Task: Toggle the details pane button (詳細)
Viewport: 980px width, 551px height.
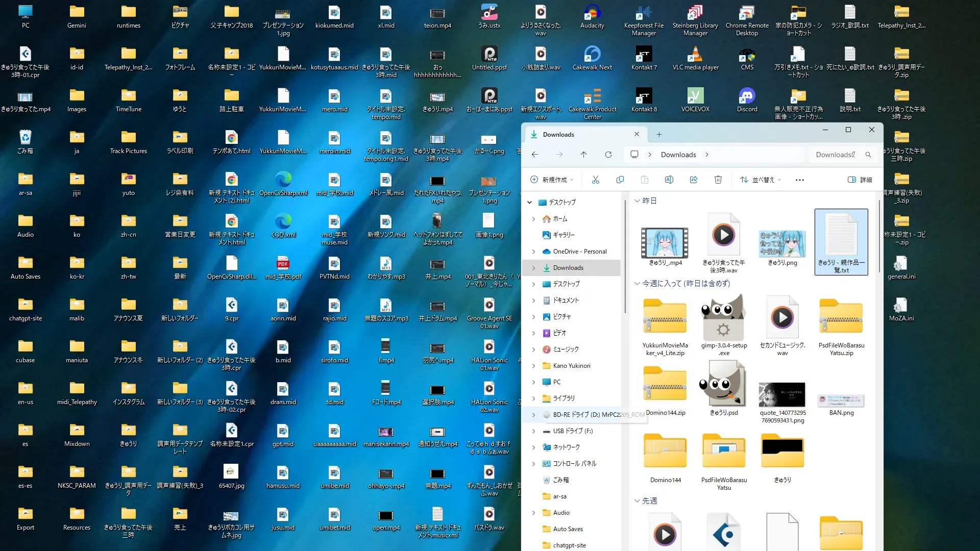Action: (x=860, y=180)
